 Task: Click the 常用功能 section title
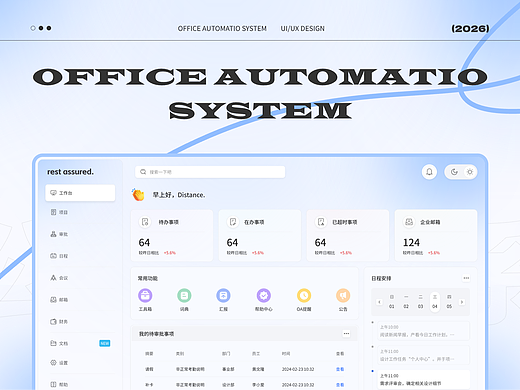(148, 278)
